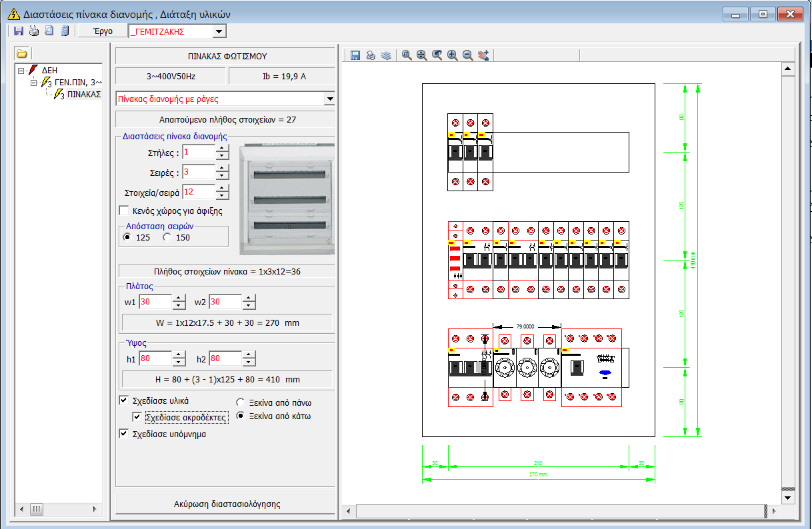Click the 'Έργο' button
The image size is (812, 529).
pos(103,31)
